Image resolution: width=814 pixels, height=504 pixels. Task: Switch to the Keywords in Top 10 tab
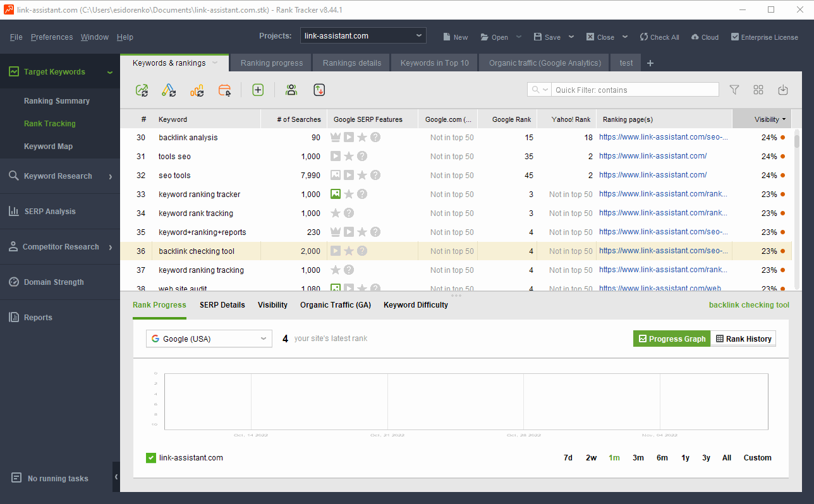click(435, 63)
